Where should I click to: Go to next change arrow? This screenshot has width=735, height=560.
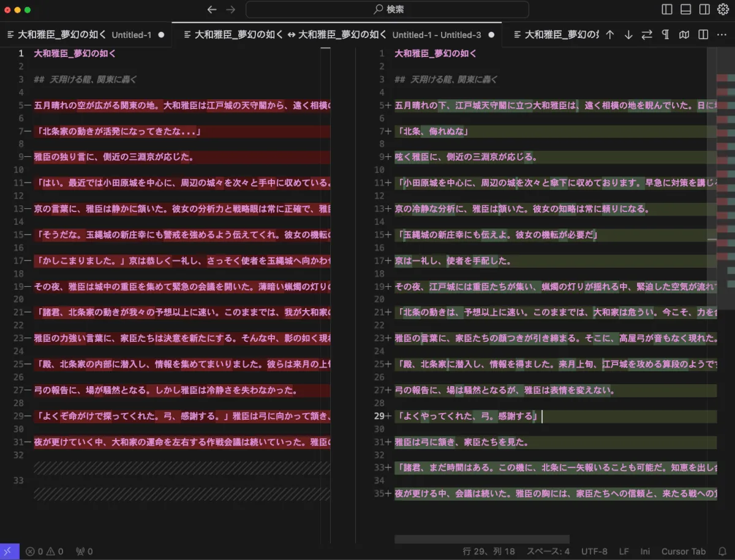coord(628,35)
